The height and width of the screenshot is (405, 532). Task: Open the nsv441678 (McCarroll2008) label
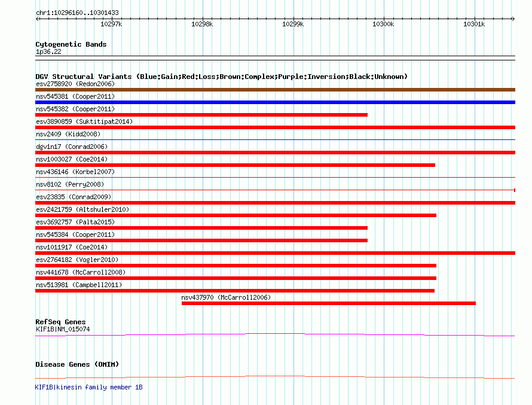(81, 272)
